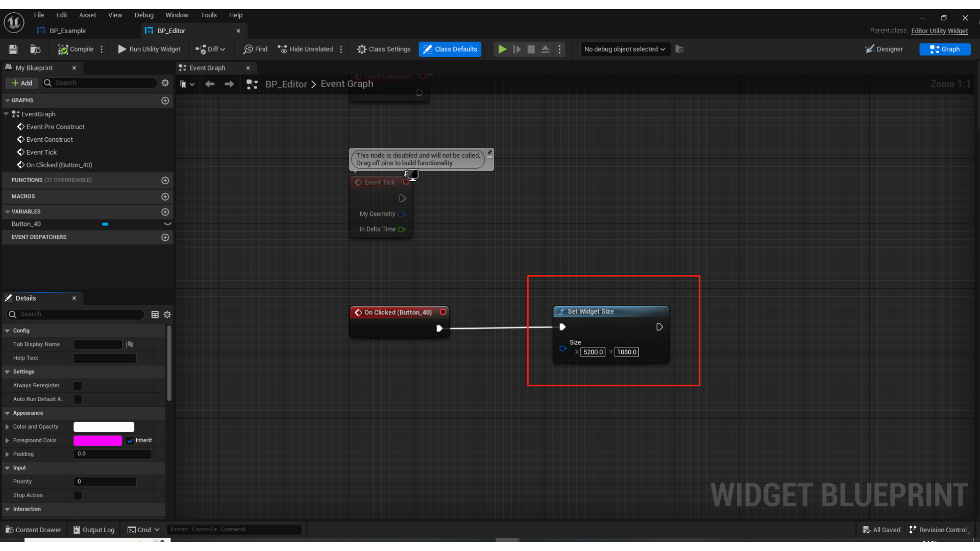The image size is (980, 551).
Task: Click Class Defaults button
Action: [450, 49]
